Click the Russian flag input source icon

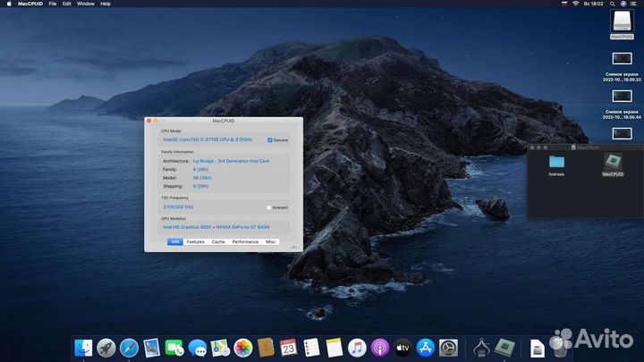[x=564, y=4]
